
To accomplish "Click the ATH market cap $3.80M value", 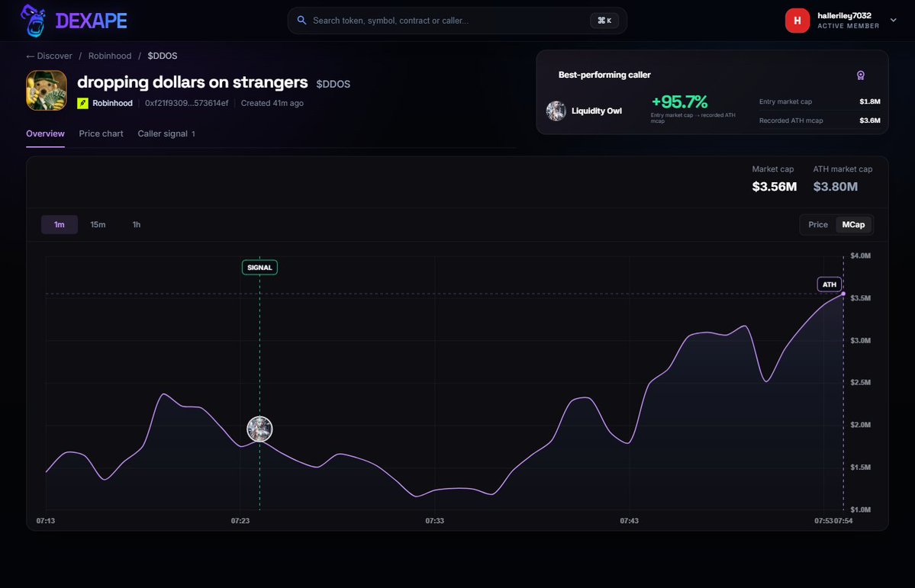I will [x=835, y=187].
